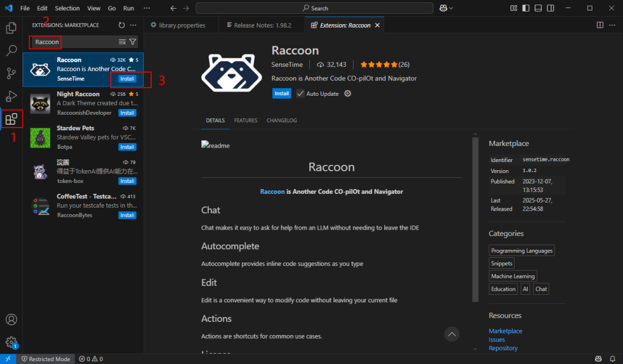Open the Accounts menu icon
This screenshot has height=364, width=623.
pyautogui.click(x=11, y=320)
